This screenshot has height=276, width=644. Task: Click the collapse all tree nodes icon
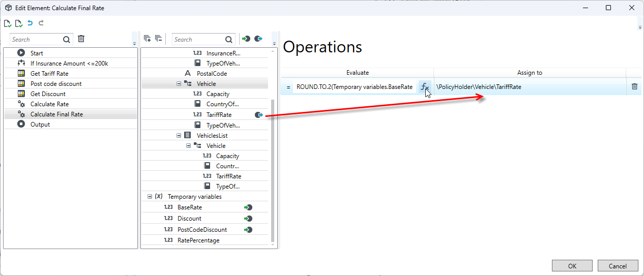(x=158, y=39)
